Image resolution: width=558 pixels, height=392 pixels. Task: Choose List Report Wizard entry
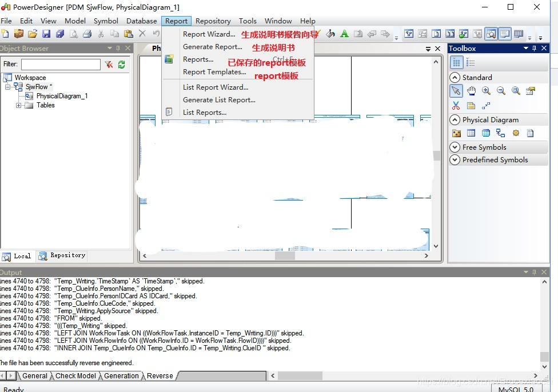click(x=216, y=87)
